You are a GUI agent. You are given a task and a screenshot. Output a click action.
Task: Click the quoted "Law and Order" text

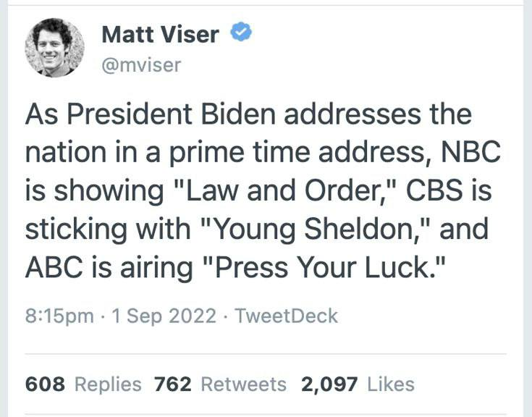296,192
